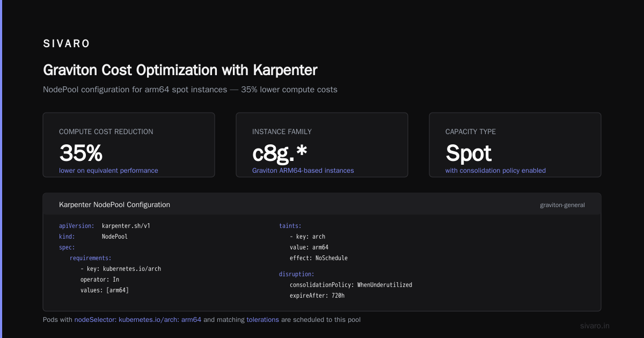Click the taints: key

(x=290, y=226)
